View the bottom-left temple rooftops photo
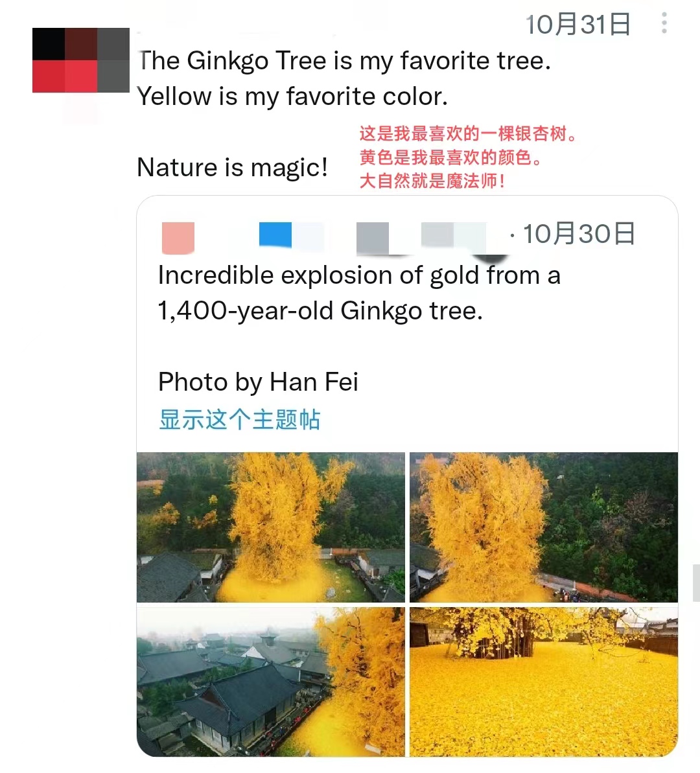The width and height of the screenshot is (700, 773). [270, 681]
